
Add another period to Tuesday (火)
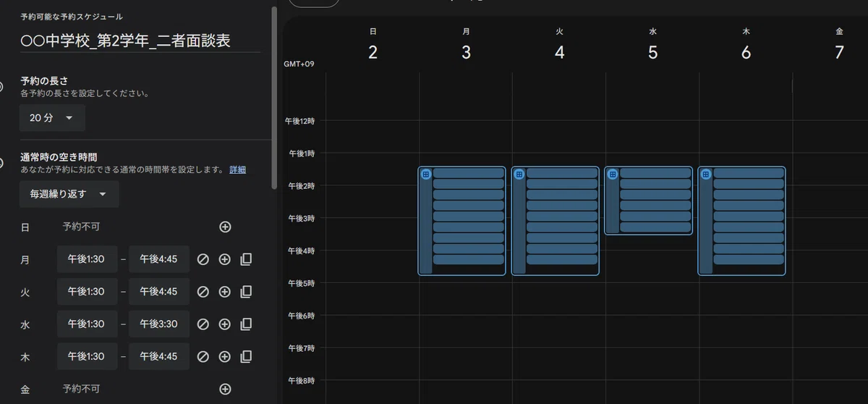[x=224, y=292]
